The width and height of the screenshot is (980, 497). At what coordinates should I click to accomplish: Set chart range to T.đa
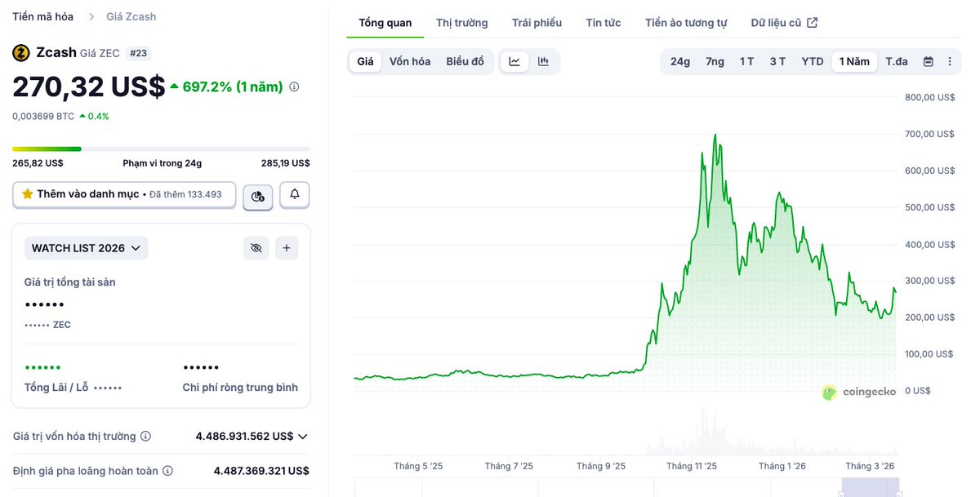pyautogui.click(x=897, y=61)
